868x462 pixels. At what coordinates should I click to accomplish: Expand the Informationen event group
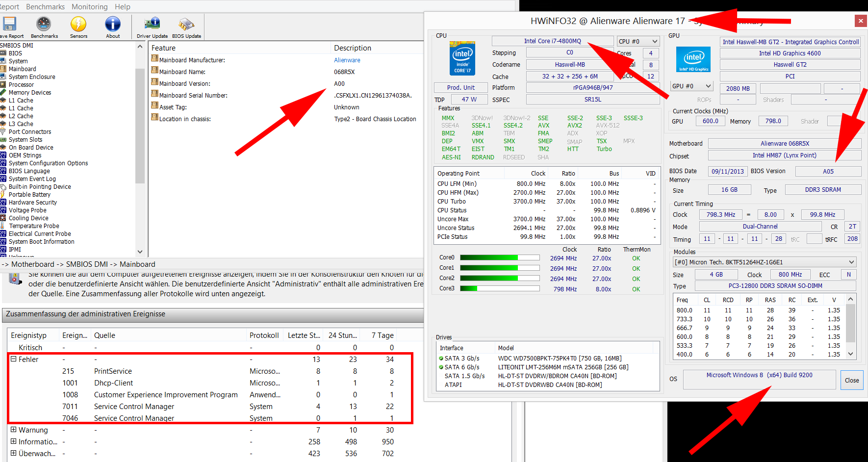(x=14, y=441)
